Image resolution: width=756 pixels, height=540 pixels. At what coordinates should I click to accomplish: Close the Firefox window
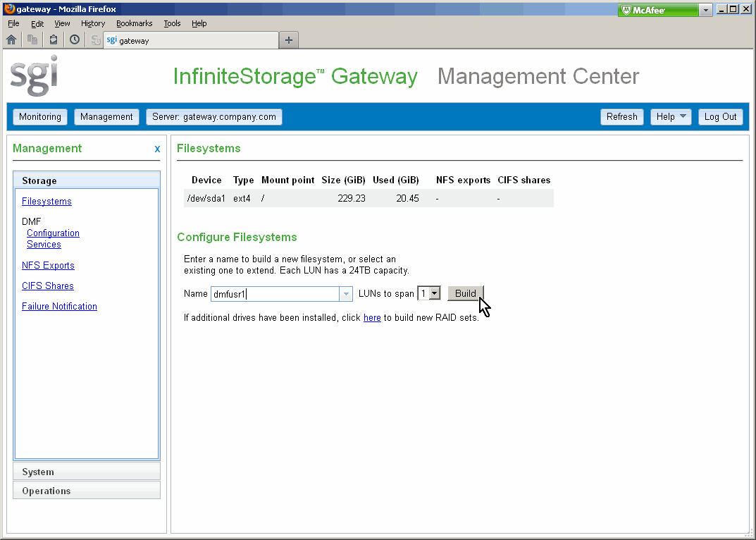point(745,9)
